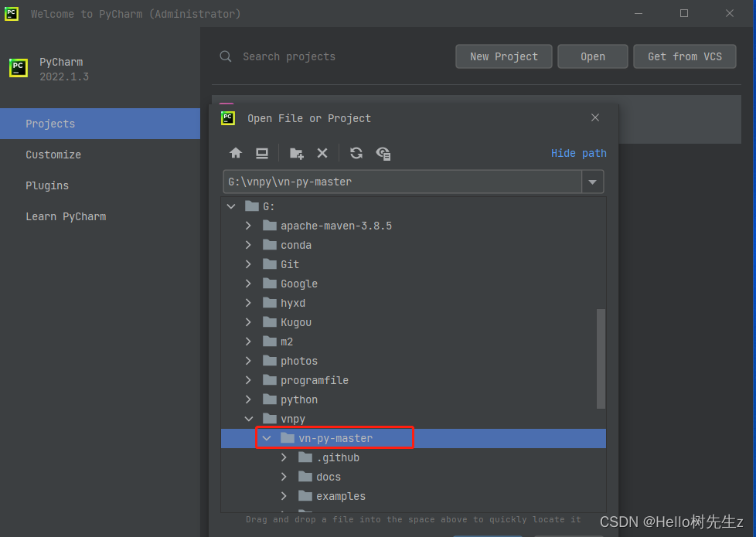Click Get from VCS button
The height and width of the screenshot is (537, 756).
(x=685, y=56)
